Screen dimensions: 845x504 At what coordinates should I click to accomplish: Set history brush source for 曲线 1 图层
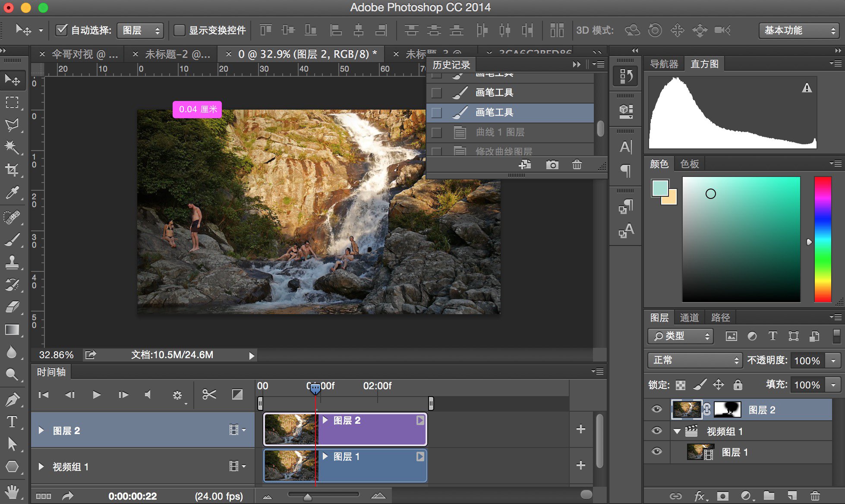tap(437, 132)
